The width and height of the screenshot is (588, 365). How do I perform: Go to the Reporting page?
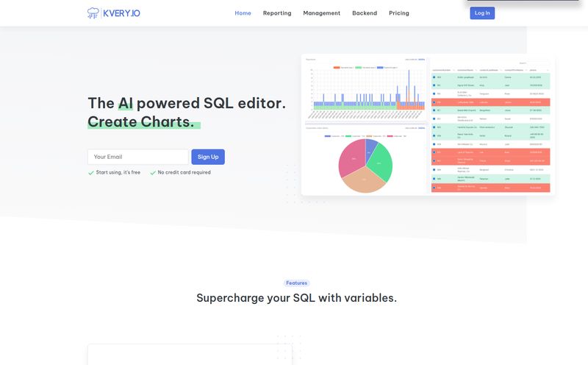[277, 13]
